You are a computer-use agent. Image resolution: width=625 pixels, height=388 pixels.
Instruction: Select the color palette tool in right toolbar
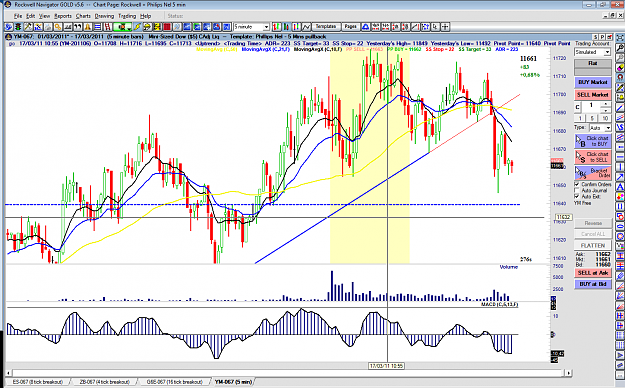[620, 197]
